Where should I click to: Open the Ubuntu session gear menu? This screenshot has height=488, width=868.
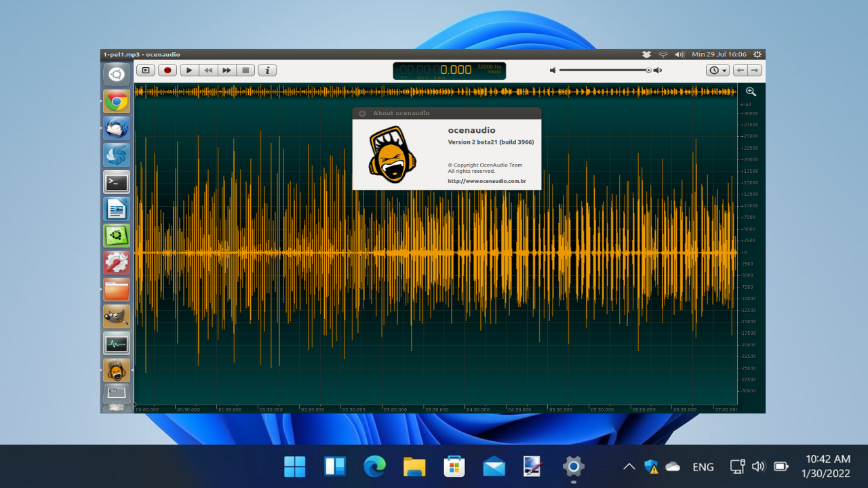[x=757, y=54]
